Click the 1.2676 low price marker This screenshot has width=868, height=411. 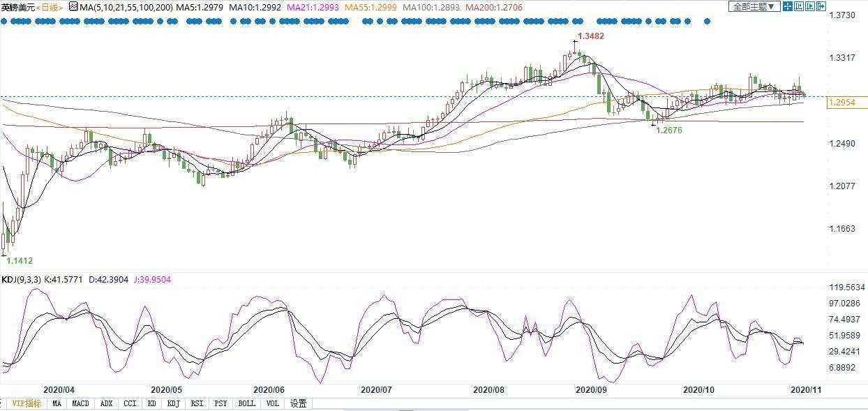670,130
